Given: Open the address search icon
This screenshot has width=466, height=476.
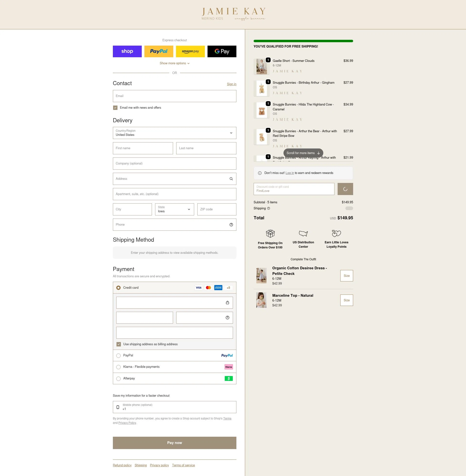Looking at the screenshot, I should click(x=231, y=179).
